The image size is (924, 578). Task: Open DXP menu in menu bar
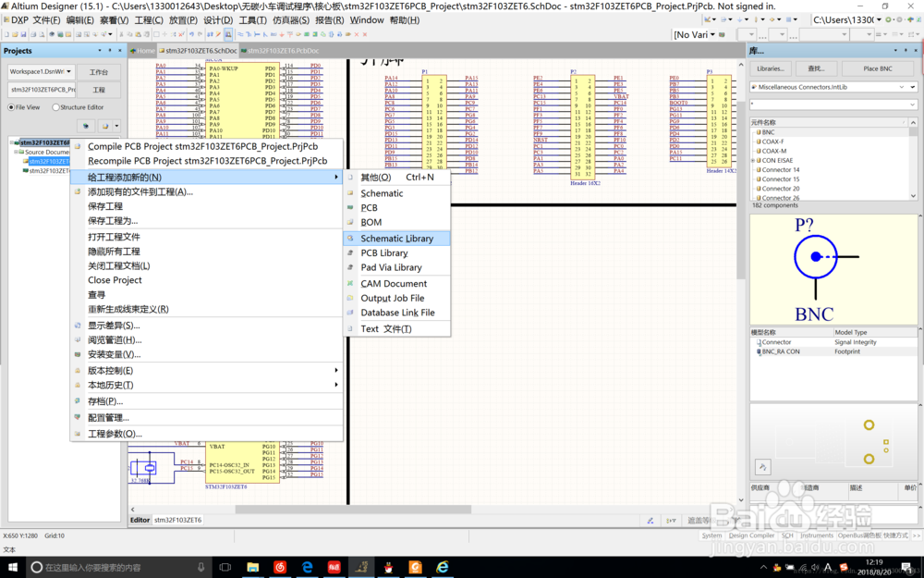[16, 20]
